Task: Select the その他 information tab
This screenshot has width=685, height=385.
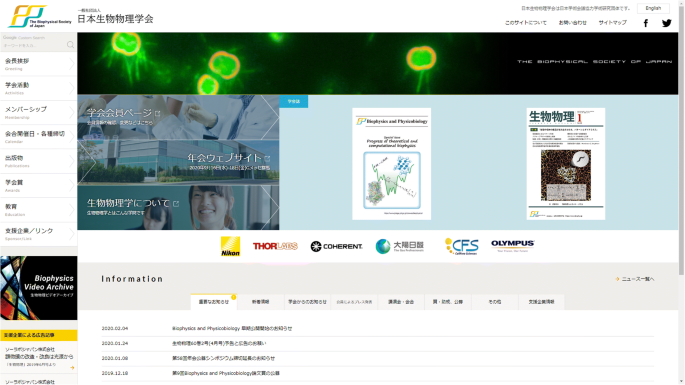Action: click(495, 302)
